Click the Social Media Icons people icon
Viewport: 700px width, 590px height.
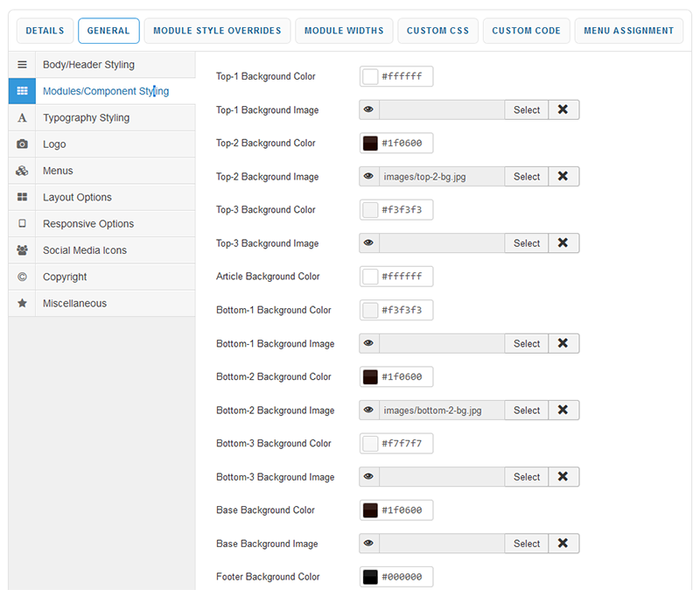point(22,250)
